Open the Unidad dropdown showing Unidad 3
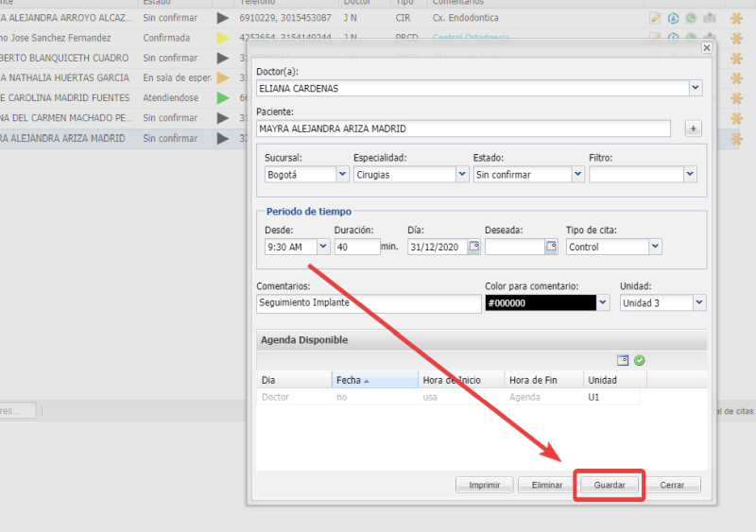This screenshot has width=756, height=532. point(699,302)
